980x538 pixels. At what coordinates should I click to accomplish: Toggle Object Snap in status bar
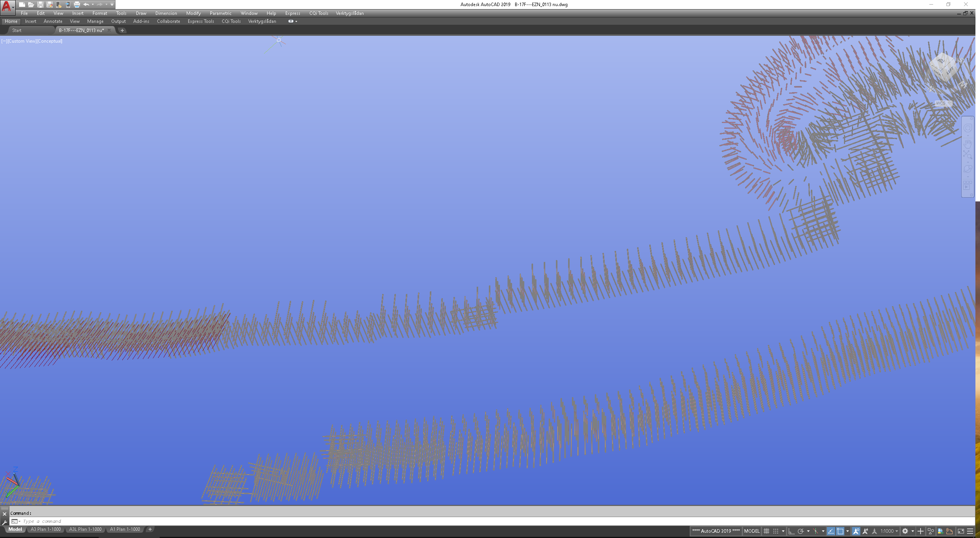pos(840,531)
